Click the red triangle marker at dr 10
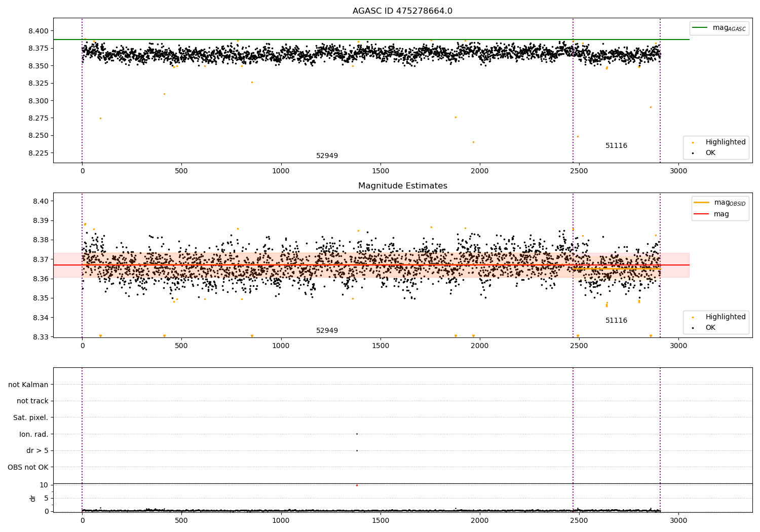 [x=357, y=485]
